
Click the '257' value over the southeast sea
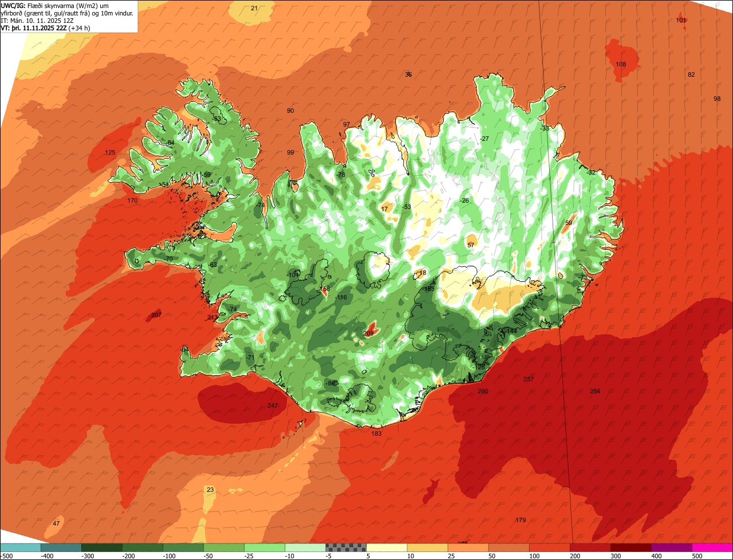pyautogui.click(x=529, y=379)
